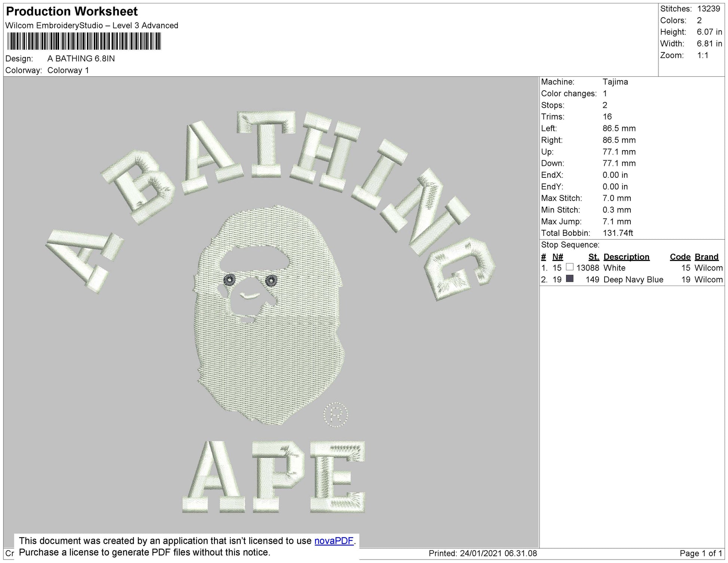Click the White thread color swatch

click(569, 267)
